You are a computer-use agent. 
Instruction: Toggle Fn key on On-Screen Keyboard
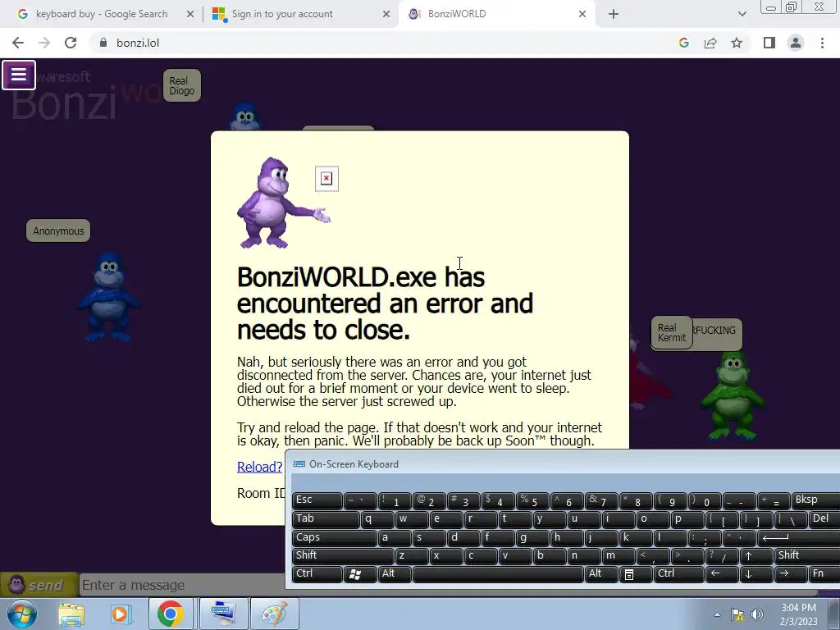tap(824, 573)
